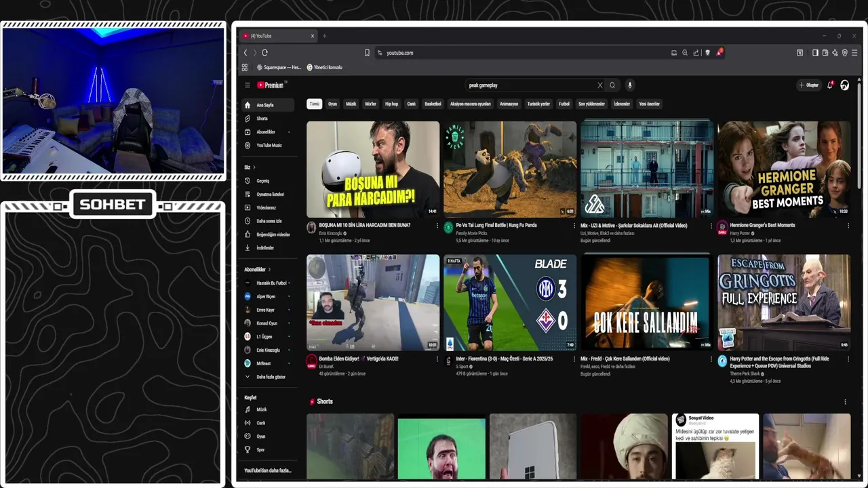Open the bookmarks bar apps grid icon
The image size is (868, 488).
[x=245, y=68]
